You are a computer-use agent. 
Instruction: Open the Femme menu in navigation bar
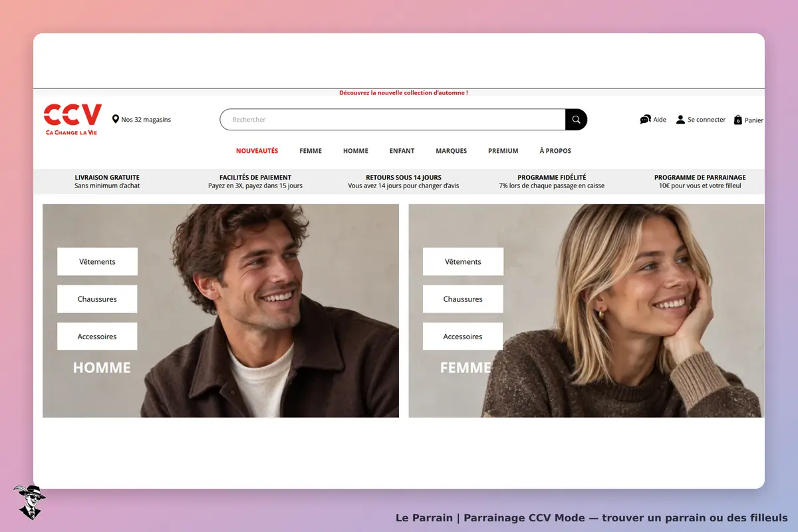click(x=311, y=151)
